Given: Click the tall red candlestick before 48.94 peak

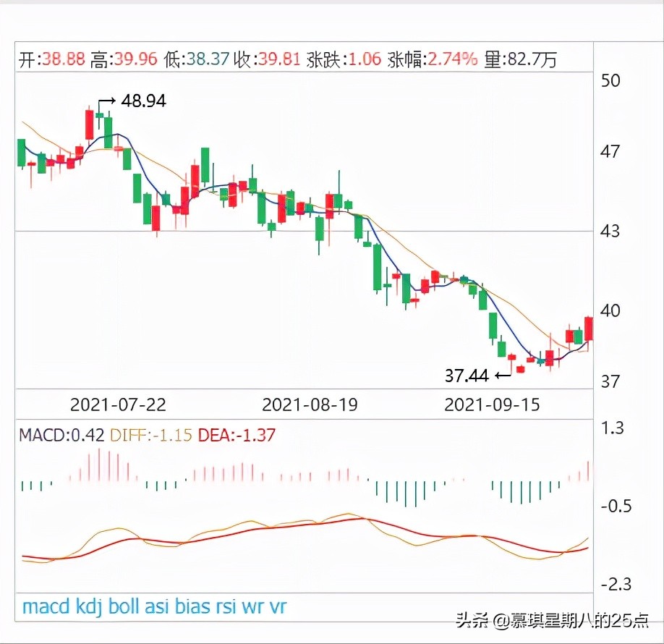Looking at the screenshot, I should [90, 124].
